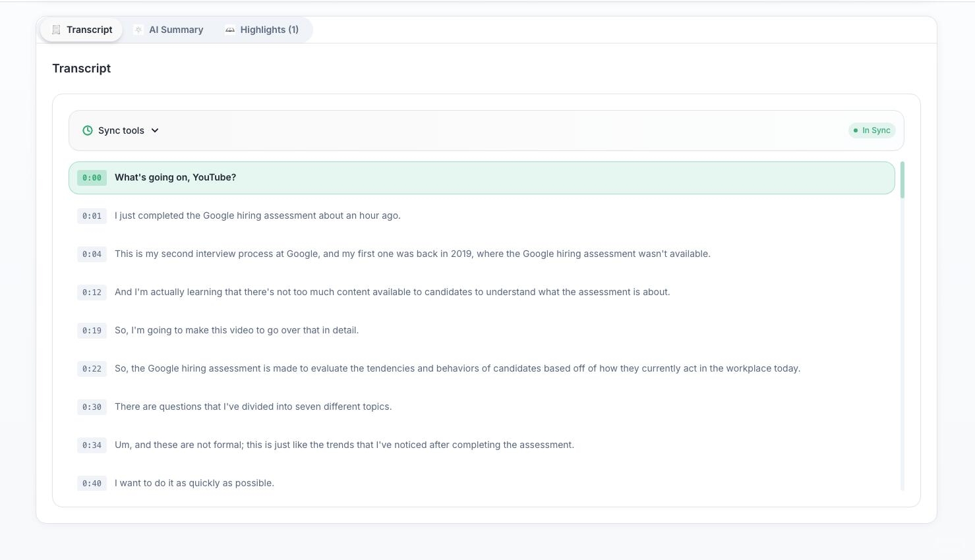
Task: Jump to timestamp 0:12
Action: point(92,293)
